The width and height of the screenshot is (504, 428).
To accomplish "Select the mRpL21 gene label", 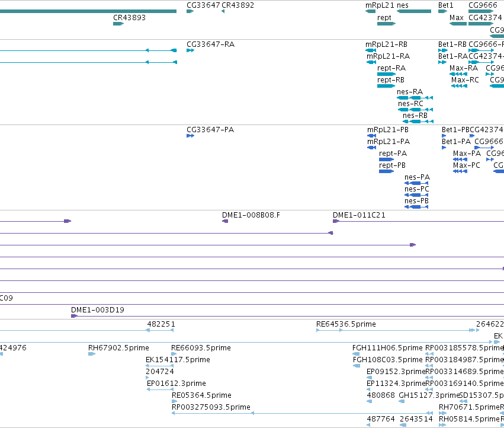I will [x=380, y=5].
